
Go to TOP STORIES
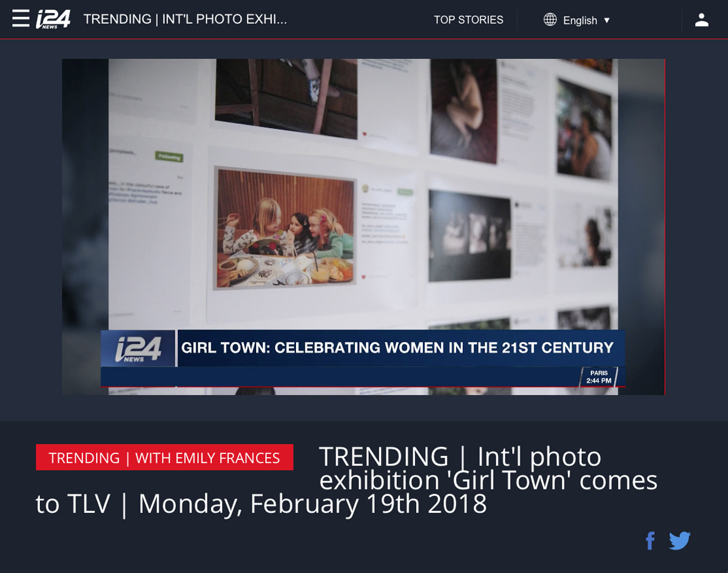pos(468,20)
